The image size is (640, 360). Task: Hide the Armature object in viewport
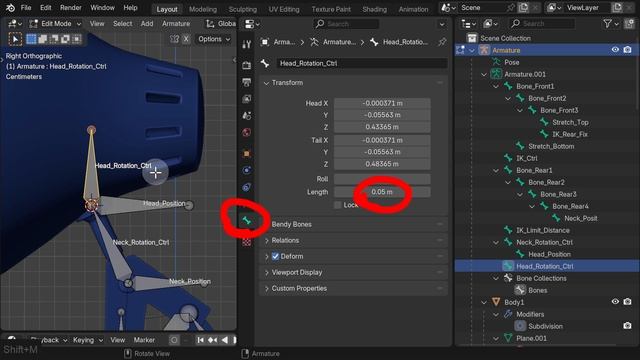[x=615, y=50]
